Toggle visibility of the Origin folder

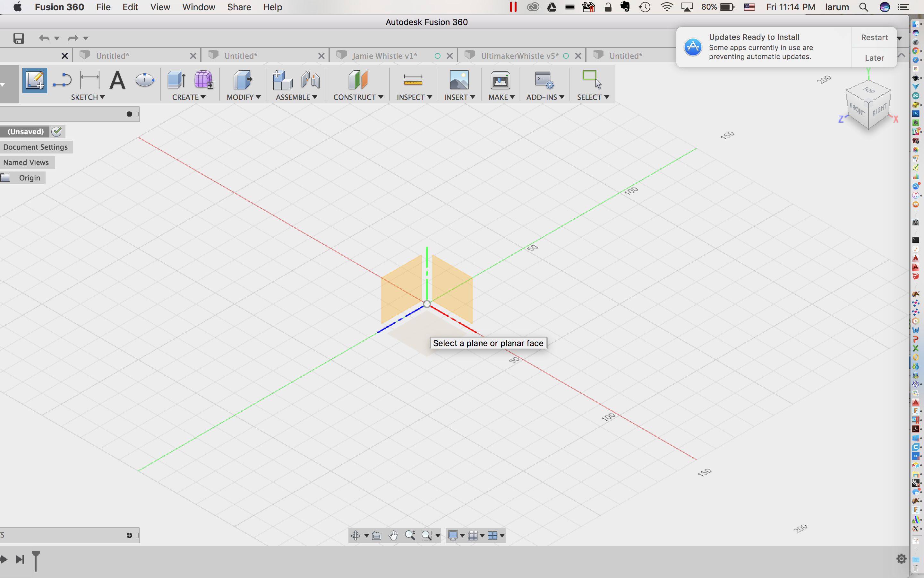pyautogui.click(x=5, y=178)
